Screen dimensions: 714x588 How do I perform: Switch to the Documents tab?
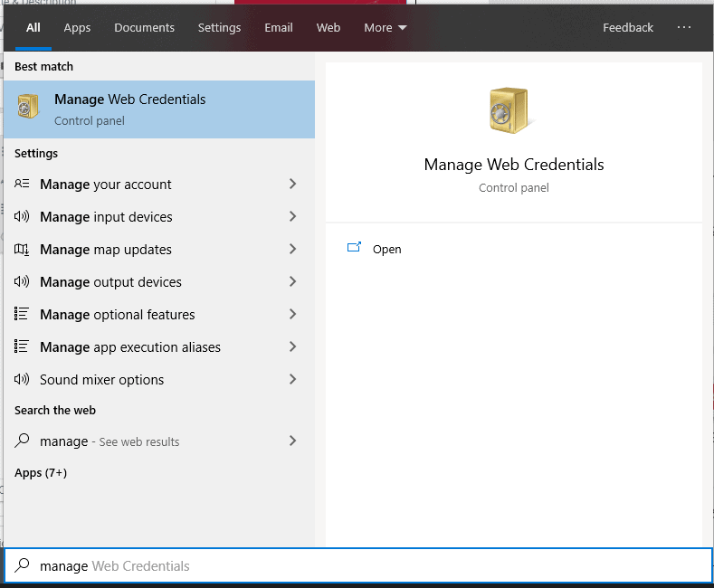[144, 27]
